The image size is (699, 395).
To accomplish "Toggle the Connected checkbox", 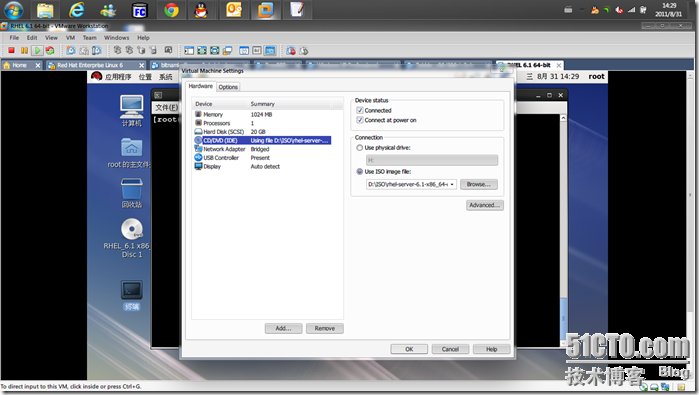I will 360,110.
